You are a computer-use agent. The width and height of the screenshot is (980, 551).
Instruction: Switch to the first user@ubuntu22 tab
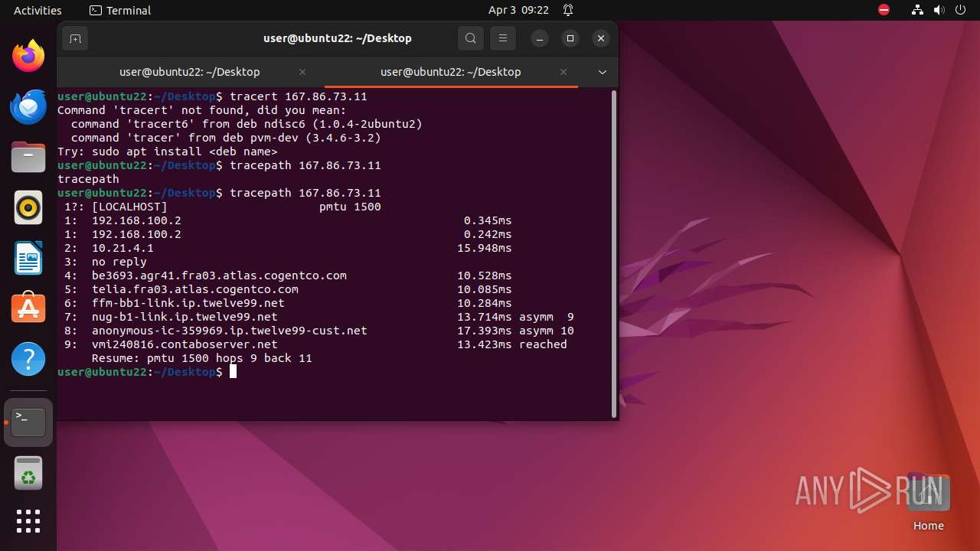[x=190, y=72]
